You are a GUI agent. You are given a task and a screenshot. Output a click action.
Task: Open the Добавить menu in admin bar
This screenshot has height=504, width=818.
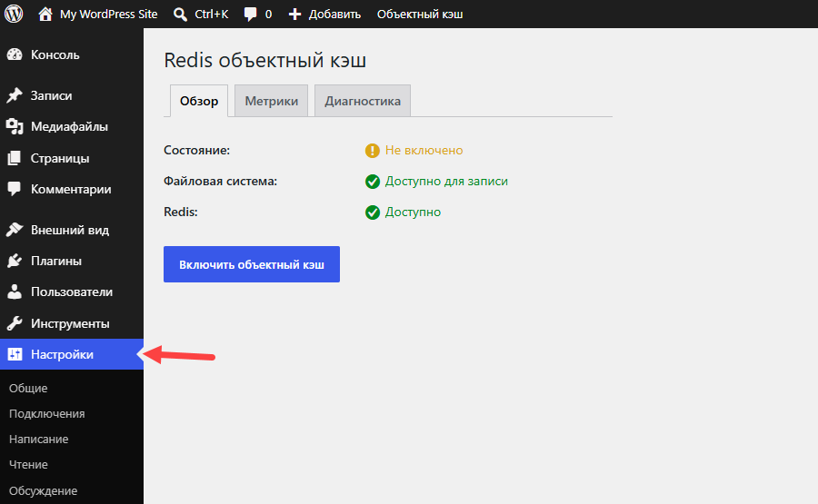coord(324,14)
